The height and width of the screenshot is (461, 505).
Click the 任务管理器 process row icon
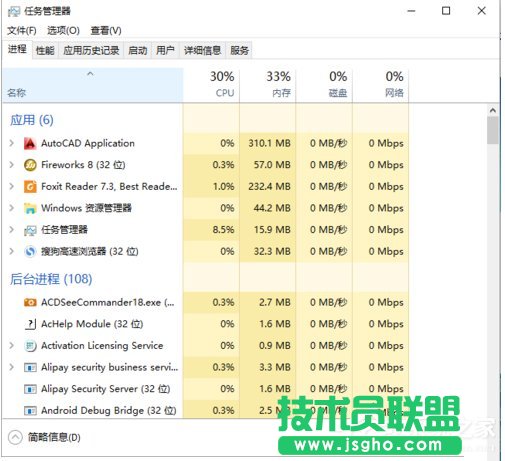coord(30,230)
